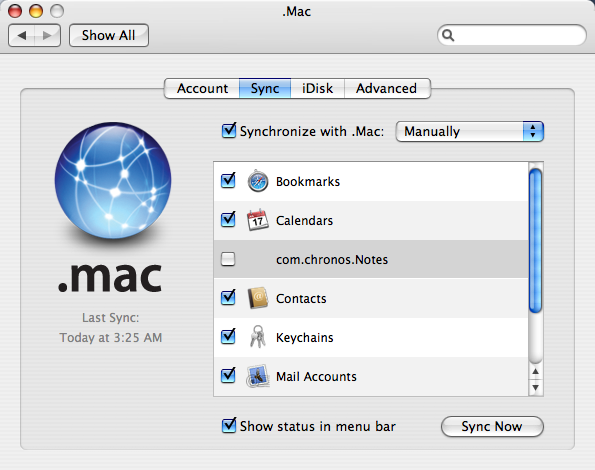Click the .Mac globe logo
The height and width of the screenshot is (470, 595).
point(113,180)
